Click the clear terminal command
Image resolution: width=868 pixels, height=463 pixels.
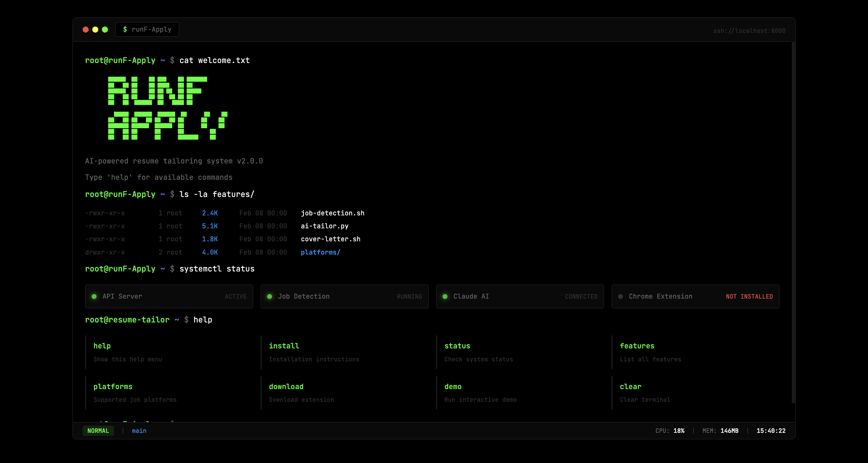click(630, 387)
